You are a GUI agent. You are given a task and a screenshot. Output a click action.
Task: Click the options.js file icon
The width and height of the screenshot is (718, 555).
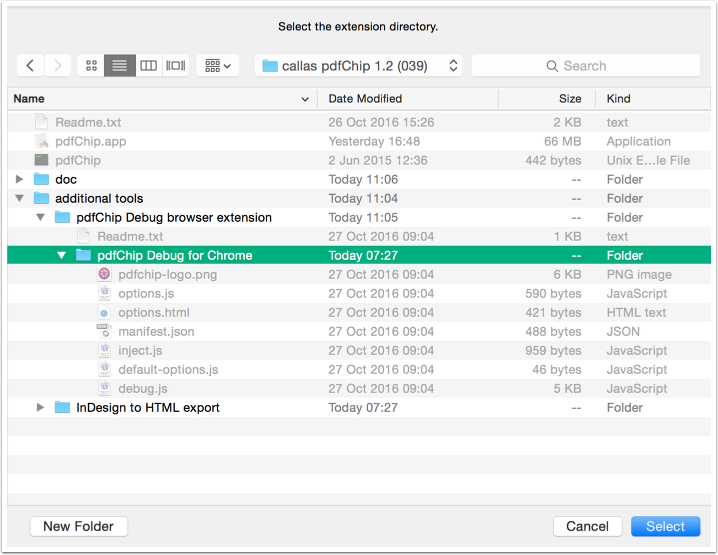tap(104, 294)
